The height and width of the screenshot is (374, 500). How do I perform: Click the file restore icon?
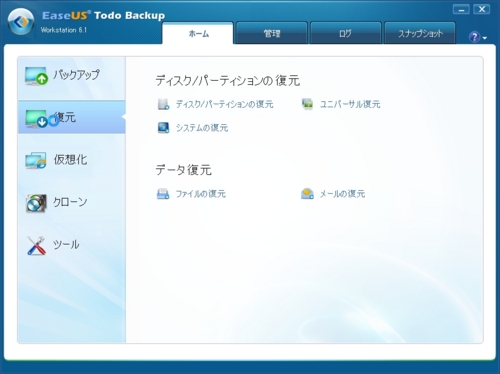[163, 194]
